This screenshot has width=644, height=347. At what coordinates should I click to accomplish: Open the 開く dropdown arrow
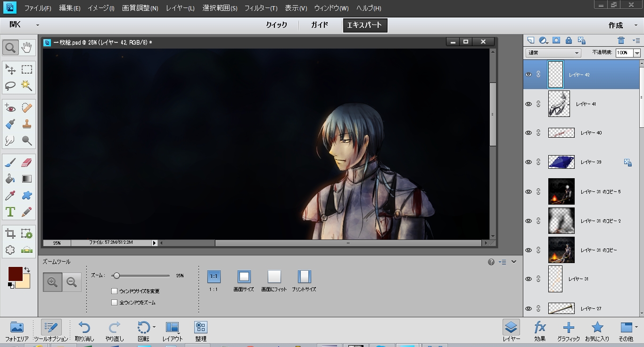(38, 25)
